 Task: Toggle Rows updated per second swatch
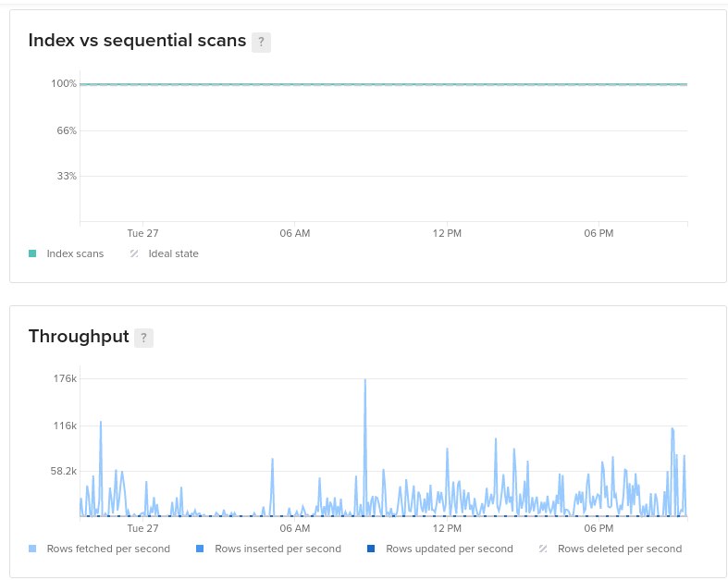[371, 549]
